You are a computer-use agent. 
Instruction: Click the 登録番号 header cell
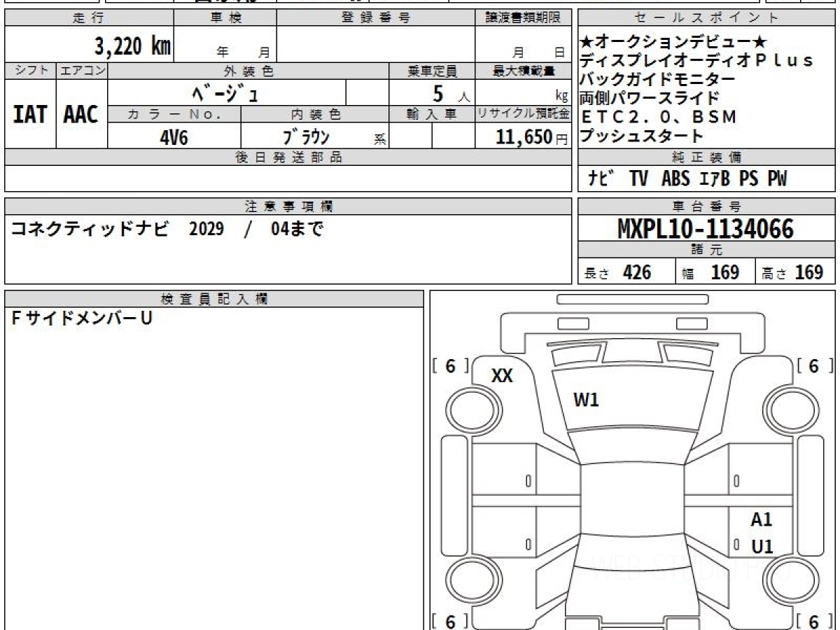[376, 18]
